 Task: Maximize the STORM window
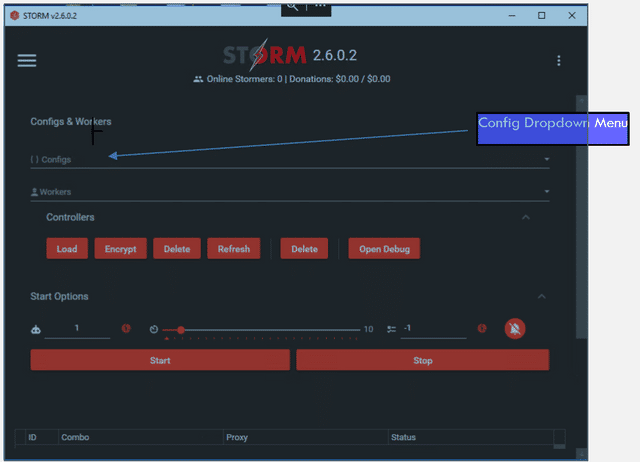pyautogui.click(x=541, y=16)
